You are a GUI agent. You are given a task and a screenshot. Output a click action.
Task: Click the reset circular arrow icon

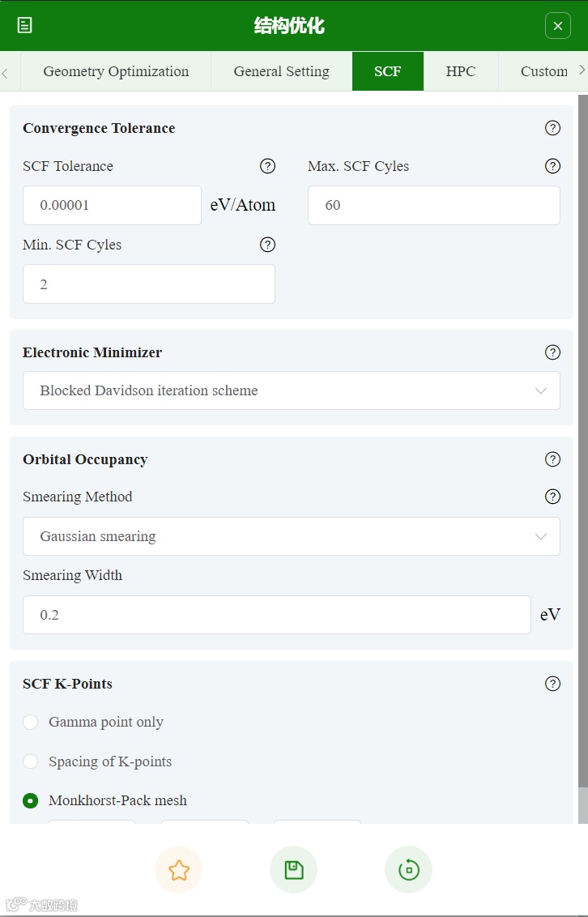[408, 870]
